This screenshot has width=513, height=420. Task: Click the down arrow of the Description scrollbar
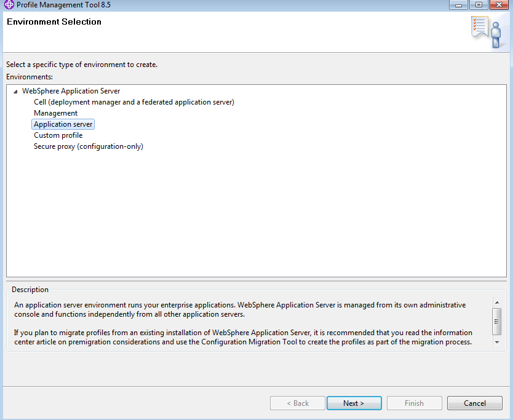pos(497,342)
